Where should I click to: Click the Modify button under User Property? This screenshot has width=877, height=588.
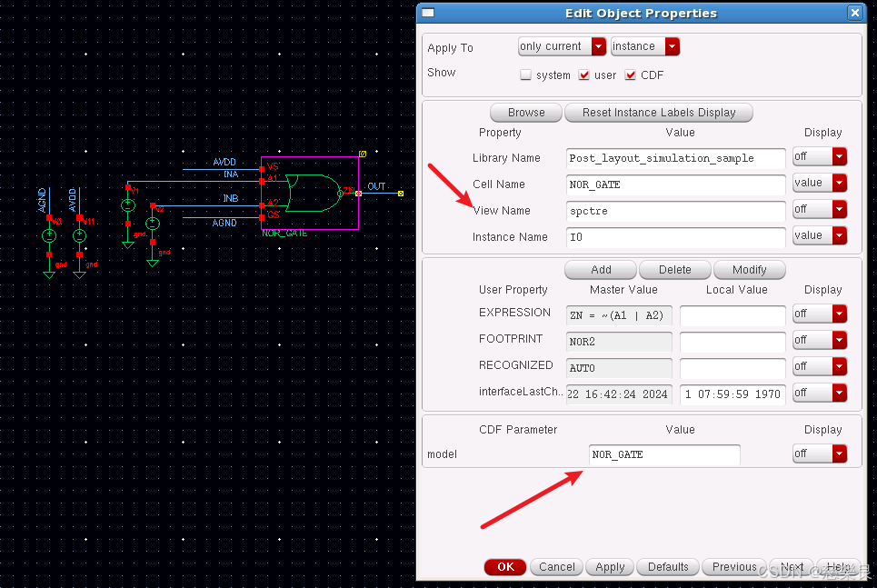(x=749, y=269)
